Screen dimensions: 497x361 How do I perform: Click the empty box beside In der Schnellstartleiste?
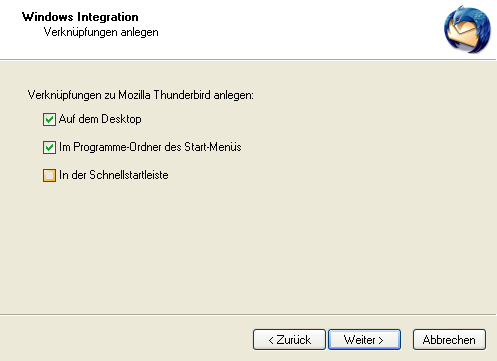click(49, 175)
